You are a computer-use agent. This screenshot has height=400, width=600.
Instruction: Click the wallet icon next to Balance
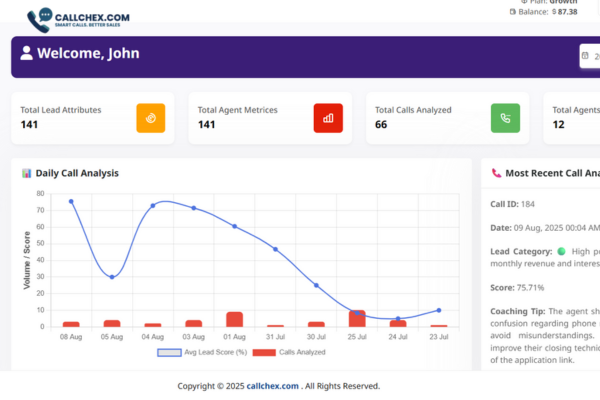click(513, 12)
